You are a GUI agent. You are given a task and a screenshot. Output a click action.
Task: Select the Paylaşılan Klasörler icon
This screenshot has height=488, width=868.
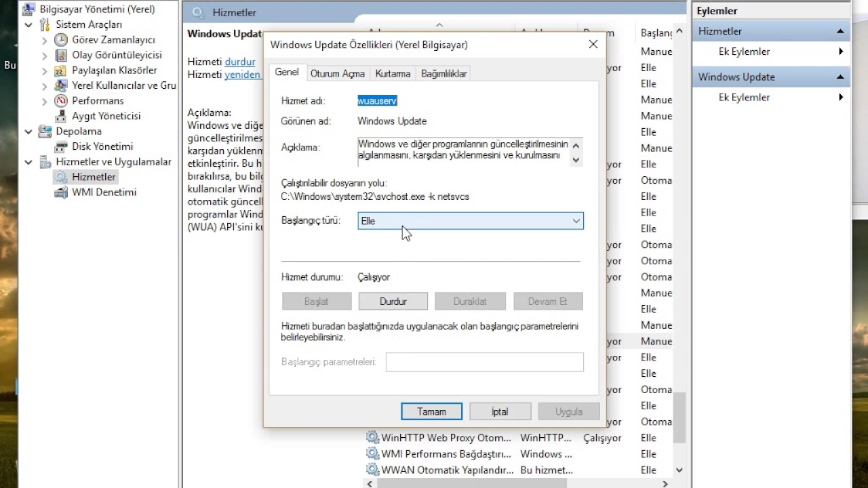pos(61,70)
